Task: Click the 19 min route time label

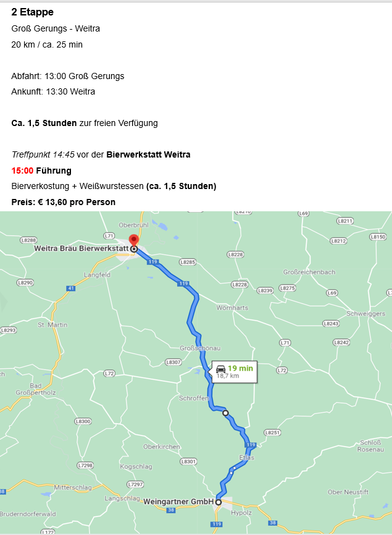Action: pos(240,368)
